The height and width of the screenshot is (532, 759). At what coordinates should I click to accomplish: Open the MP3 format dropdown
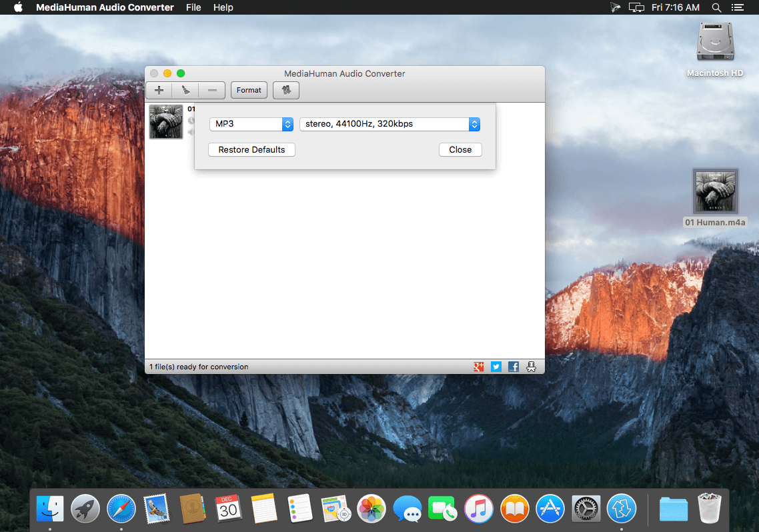tap(251, 124)
